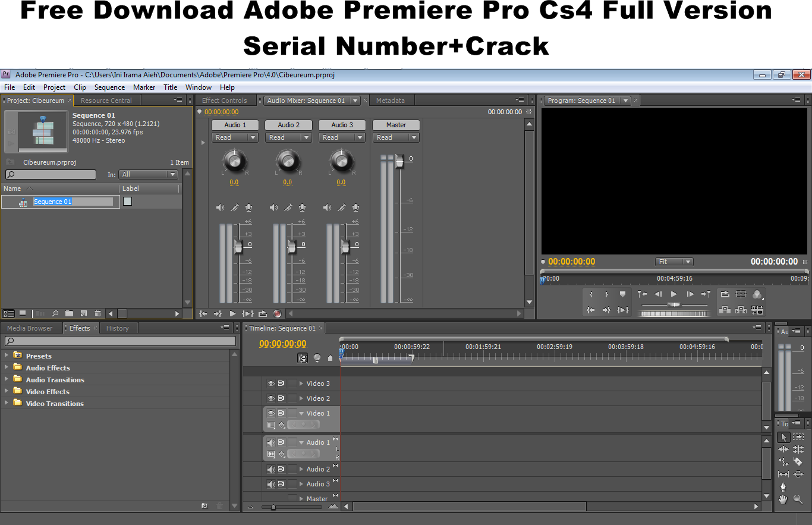Select the Slip tool

(x=783, y=474)
